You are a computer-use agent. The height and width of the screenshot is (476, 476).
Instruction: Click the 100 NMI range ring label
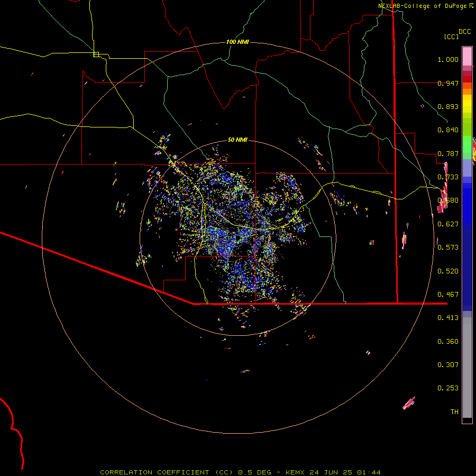(237, 42)
